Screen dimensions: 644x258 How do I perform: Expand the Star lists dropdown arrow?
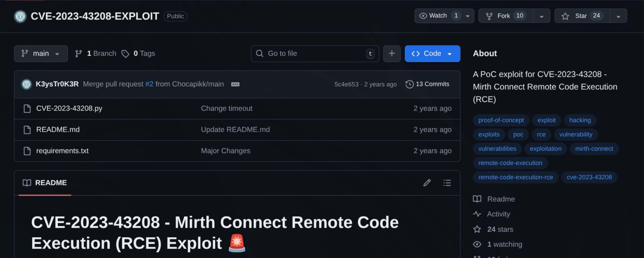pyautogui.click(x=618, y=16)
